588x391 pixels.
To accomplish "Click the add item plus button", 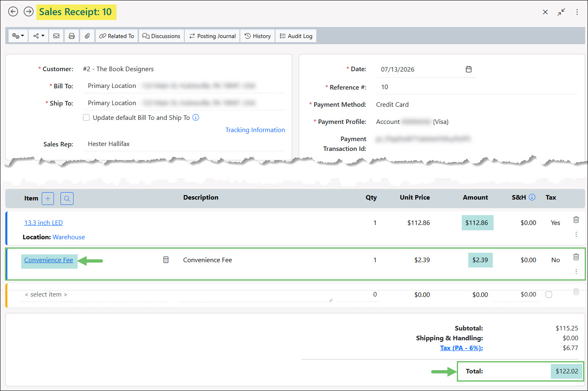I will tap(48, 198).
